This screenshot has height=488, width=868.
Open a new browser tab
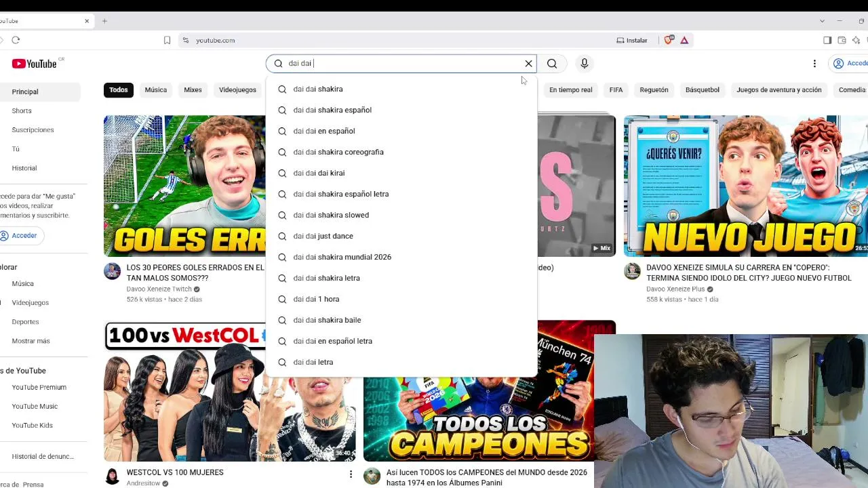(x=104, y=21)
